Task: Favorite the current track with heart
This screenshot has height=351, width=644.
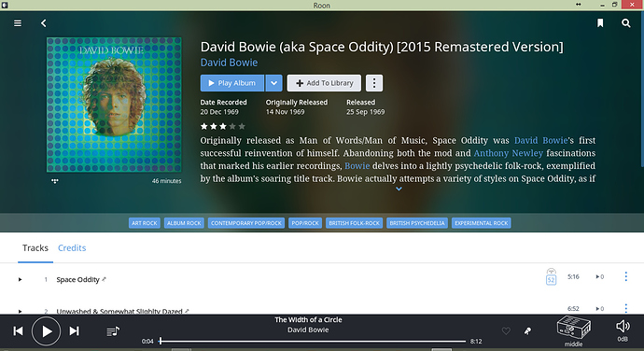Action: click(x=506, y=330)
